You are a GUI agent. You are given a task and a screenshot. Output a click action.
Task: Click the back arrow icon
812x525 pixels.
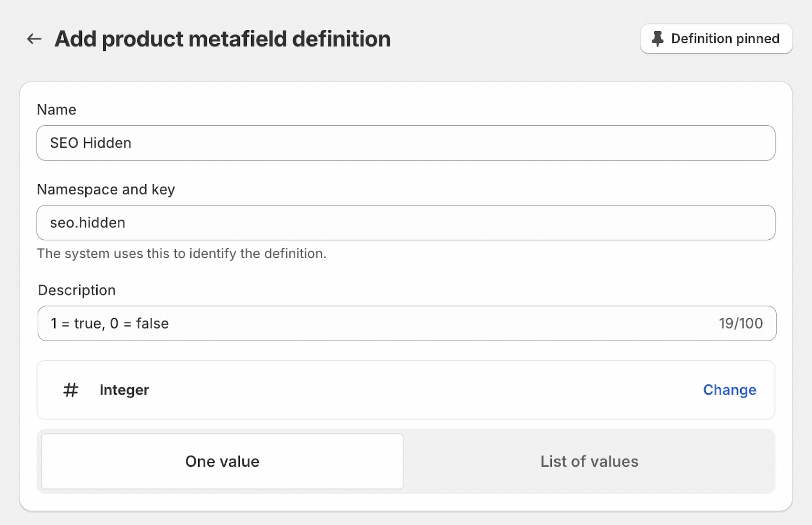[34, 39]
